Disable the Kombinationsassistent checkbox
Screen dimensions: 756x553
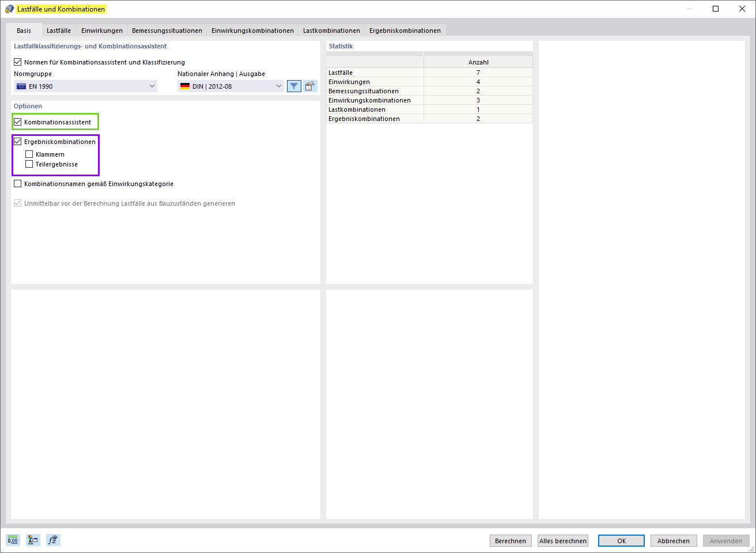coord(17,122)
